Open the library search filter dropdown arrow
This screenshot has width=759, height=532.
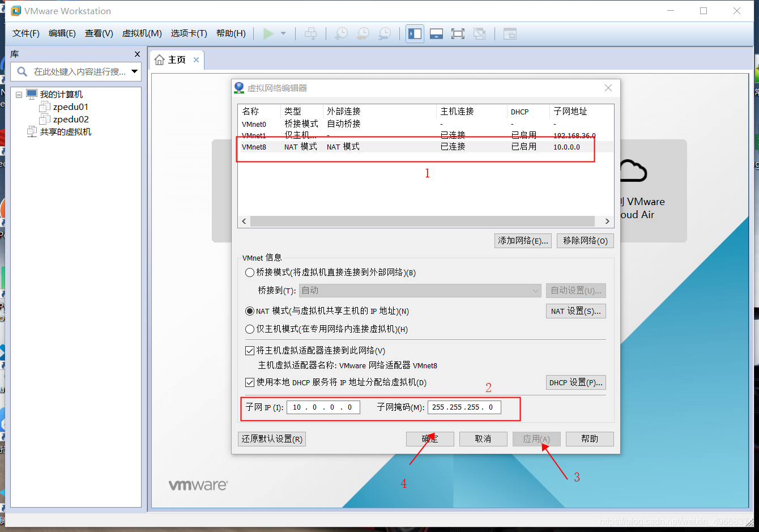134,71
